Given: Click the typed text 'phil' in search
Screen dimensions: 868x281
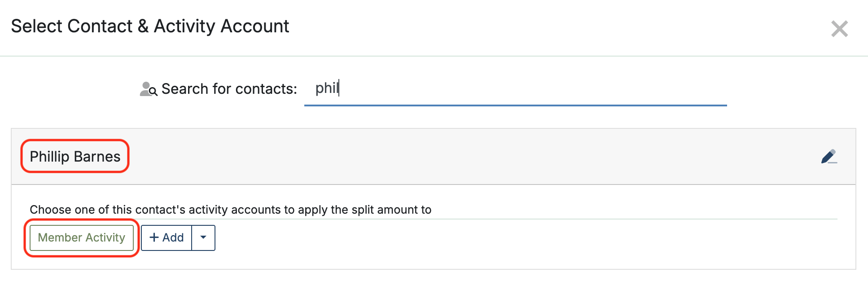Looking at the screenshot, I should (326, 88).
